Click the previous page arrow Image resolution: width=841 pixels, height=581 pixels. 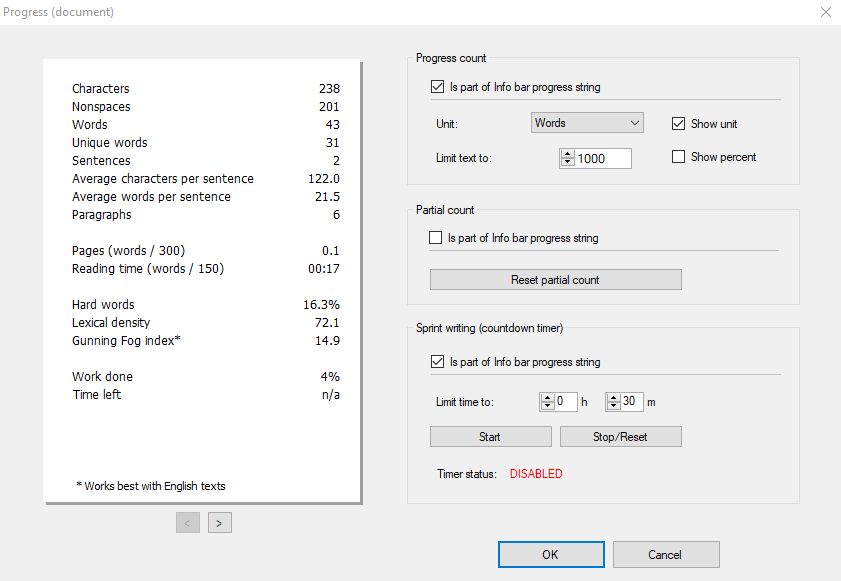tap(187, 522)
